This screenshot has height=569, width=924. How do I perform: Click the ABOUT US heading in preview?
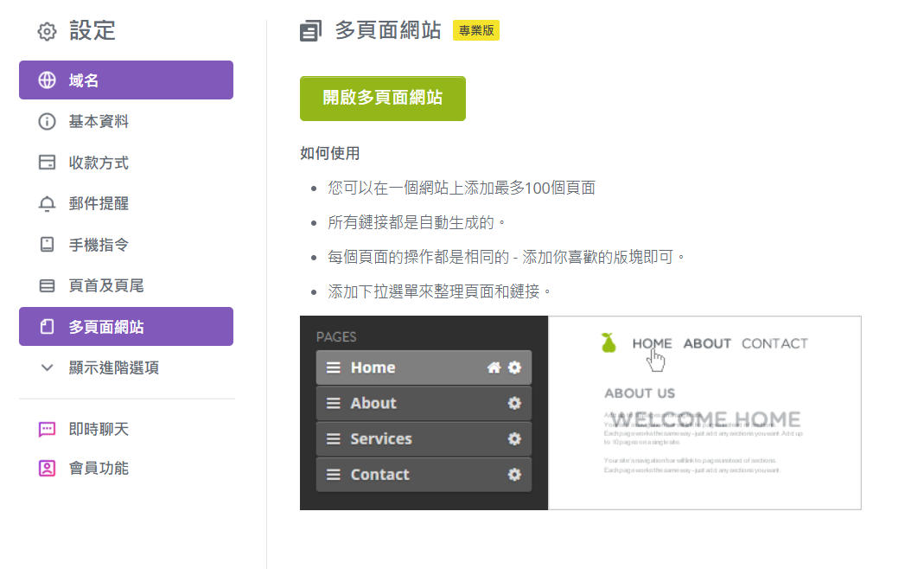point(640,393)
